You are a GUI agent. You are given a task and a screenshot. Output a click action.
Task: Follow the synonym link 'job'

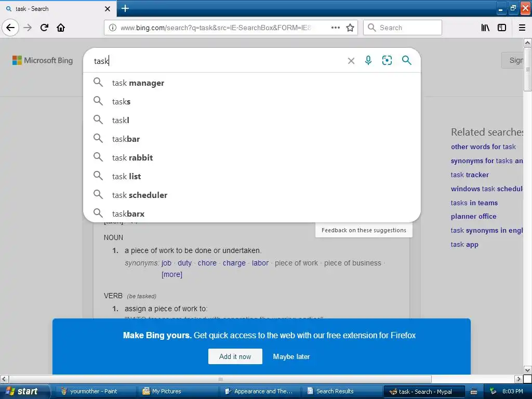point(166,263)
